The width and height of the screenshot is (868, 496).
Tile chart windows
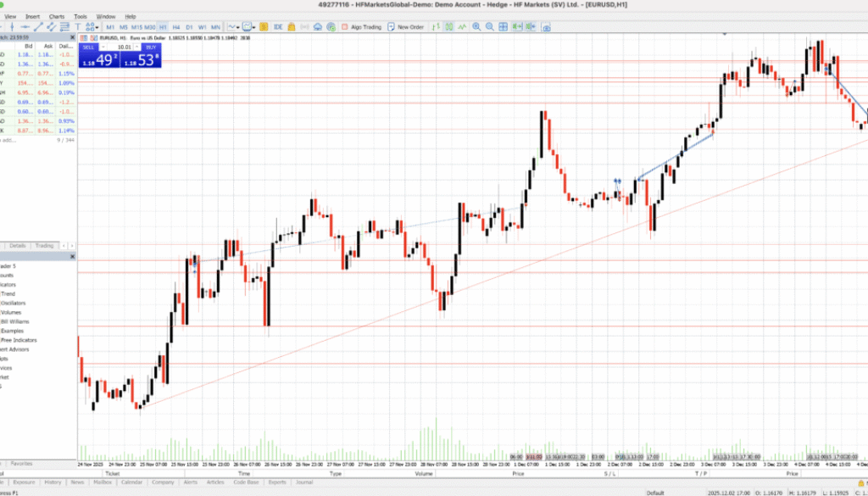coord(504,26)
